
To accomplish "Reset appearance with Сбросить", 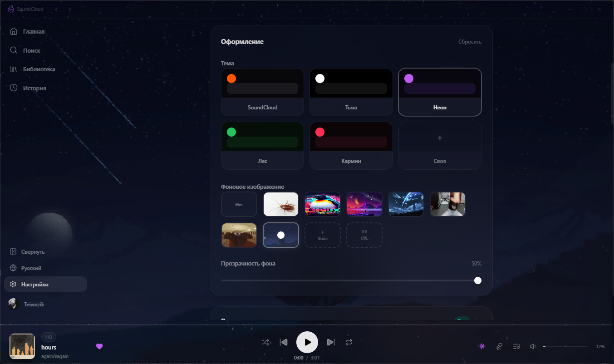I will (470, 42).
